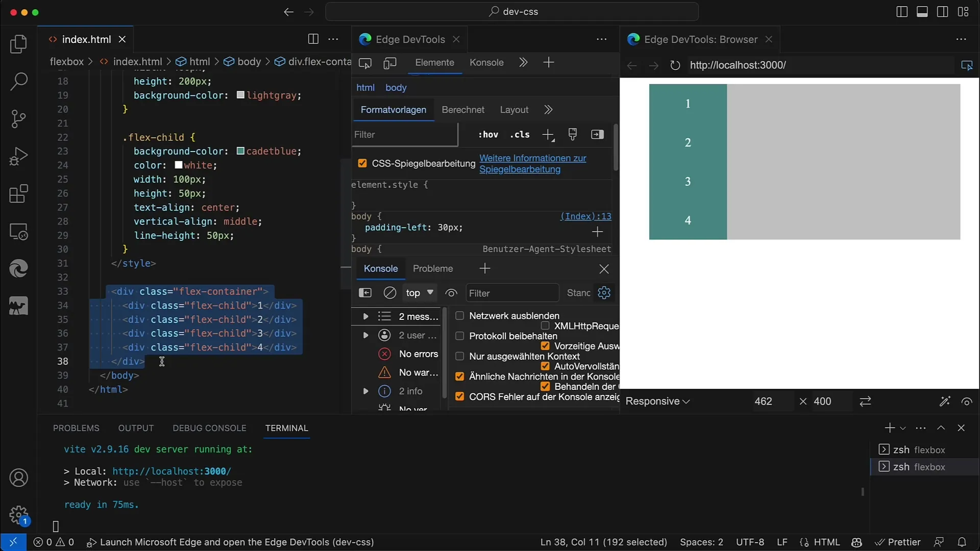Switch to Berechnet styles tab

(463, 110)
